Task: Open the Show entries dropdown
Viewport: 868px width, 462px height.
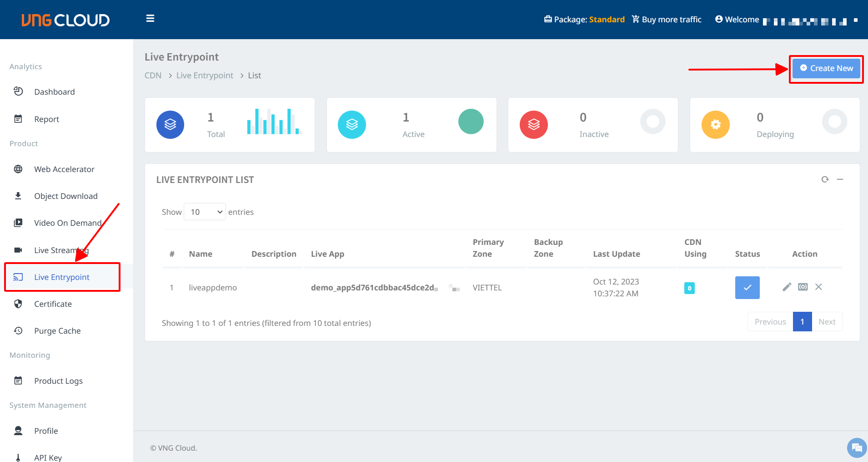Action: pyautogui.click(x=205, y=212)
